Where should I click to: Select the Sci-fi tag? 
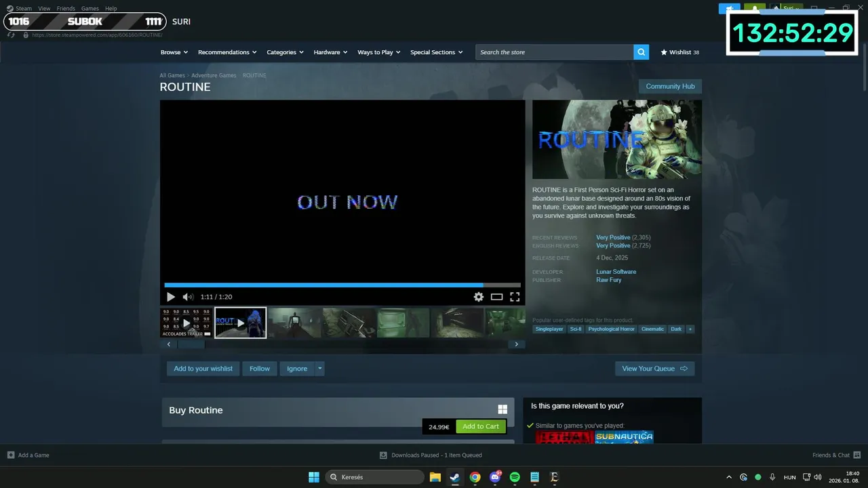tap(576, 329)
